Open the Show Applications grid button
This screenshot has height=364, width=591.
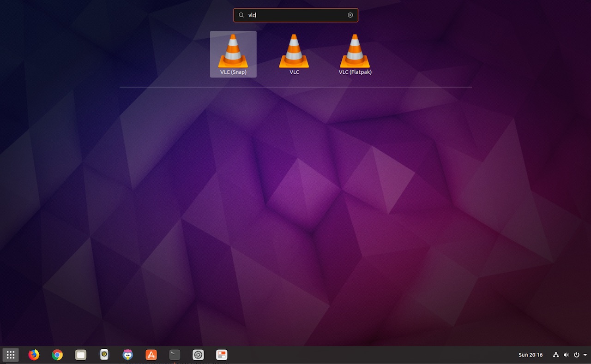10,355
